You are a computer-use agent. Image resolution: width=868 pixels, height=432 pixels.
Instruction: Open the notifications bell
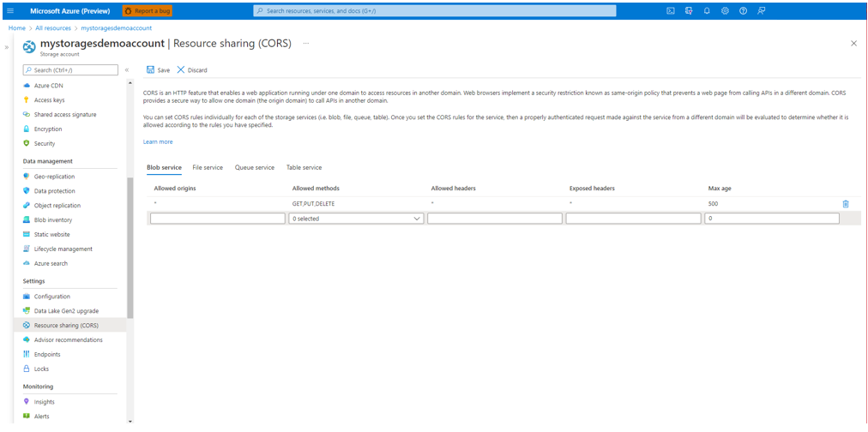(x=707, y=10)
